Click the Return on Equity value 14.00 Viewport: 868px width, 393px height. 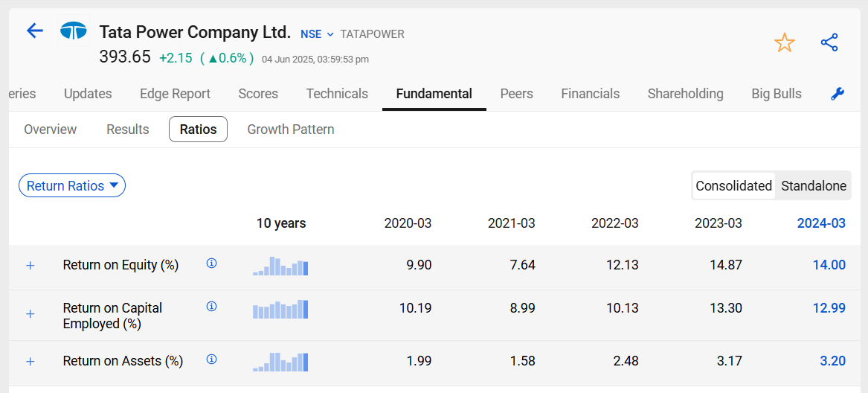(829, 265)
